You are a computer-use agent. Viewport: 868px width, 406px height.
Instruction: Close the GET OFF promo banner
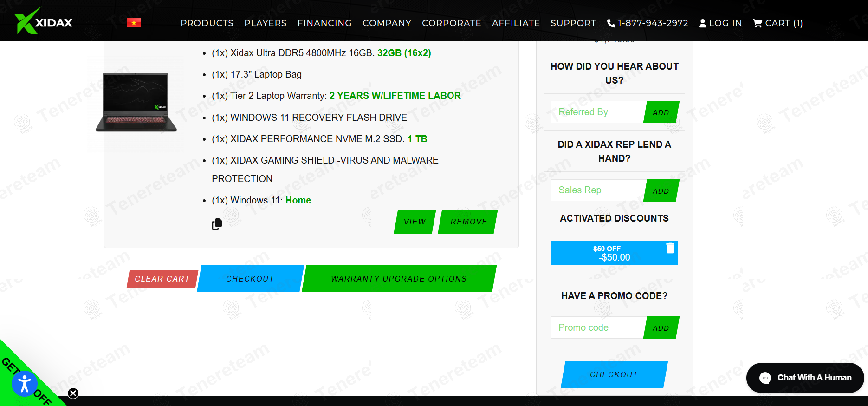click(73, 393)
